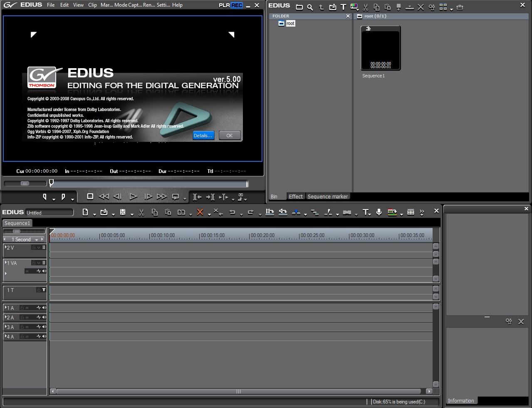Open the New Project dropdown arrow on the timeline
The image size is (532, 408).
pyautogui.click(x=94, y=214)
